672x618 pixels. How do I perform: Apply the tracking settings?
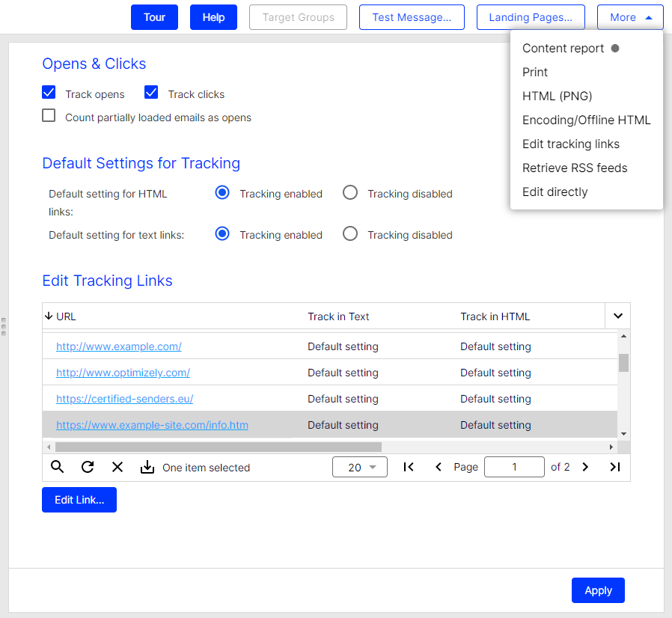point(598,590)
